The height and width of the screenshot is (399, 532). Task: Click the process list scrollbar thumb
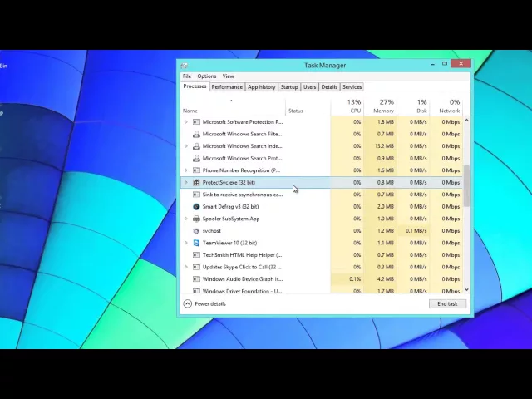coord(466,186)
